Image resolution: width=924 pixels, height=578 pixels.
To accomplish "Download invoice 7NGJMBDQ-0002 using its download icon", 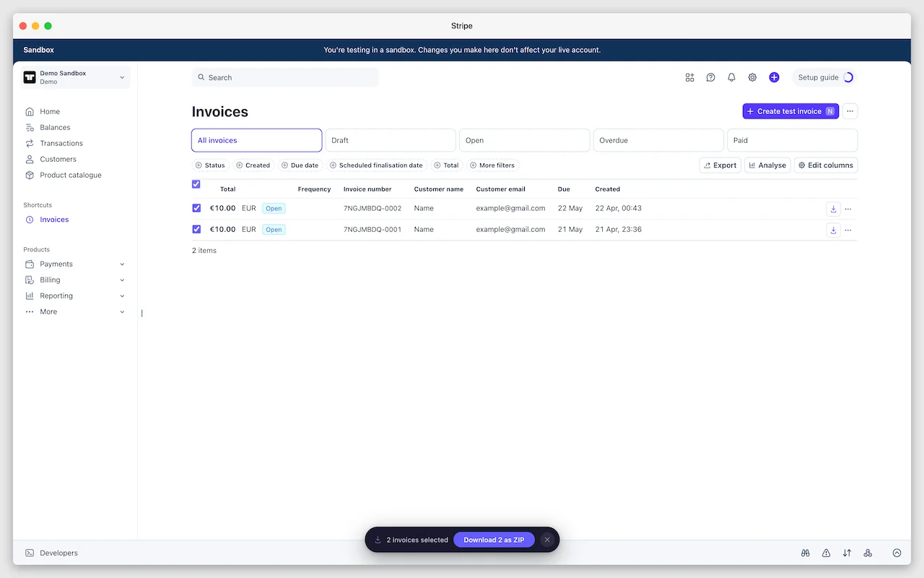I will click(833, 208).
